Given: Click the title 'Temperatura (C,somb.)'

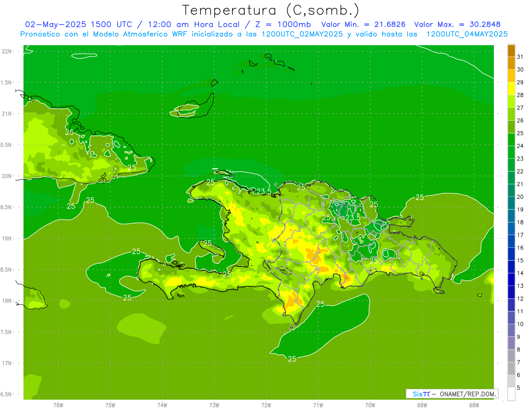Looking at the screenshot, I should [270, 10].
